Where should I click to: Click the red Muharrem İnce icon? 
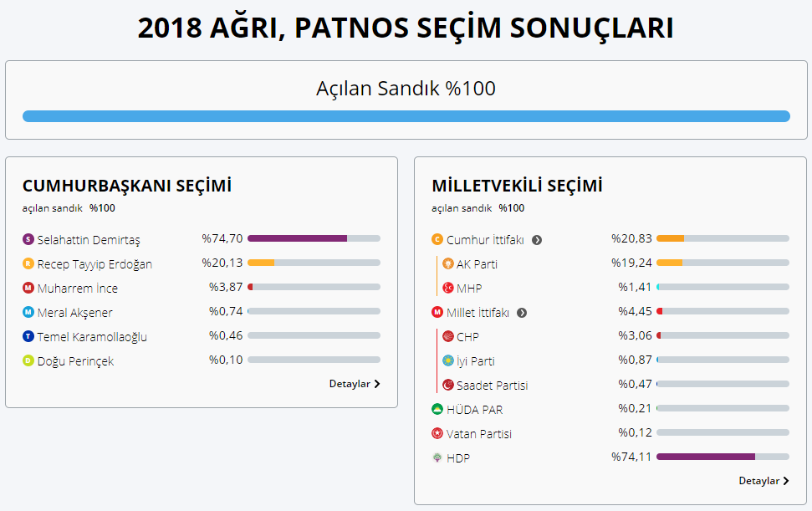[x=28, y=288]
